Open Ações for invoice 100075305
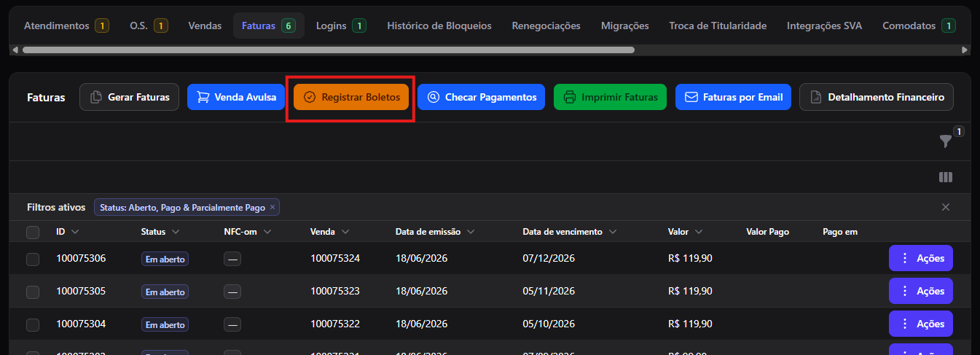980x355 pixels. 920,291
